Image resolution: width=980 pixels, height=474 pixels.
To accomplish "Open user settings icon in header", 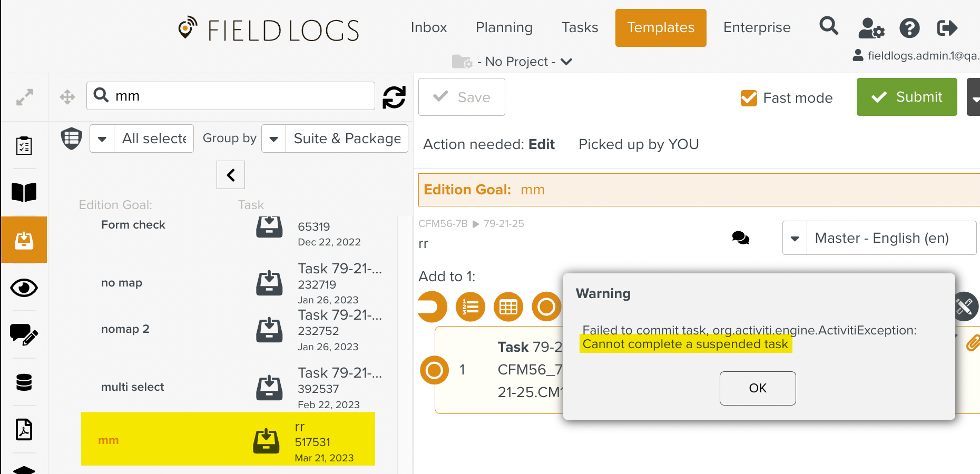I will click(870, 28).
